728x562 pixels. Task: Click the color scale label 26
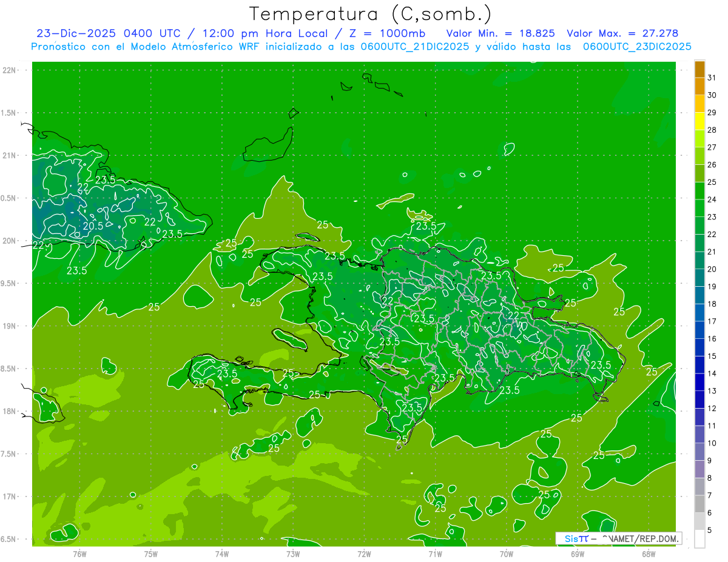coord(712,165)
